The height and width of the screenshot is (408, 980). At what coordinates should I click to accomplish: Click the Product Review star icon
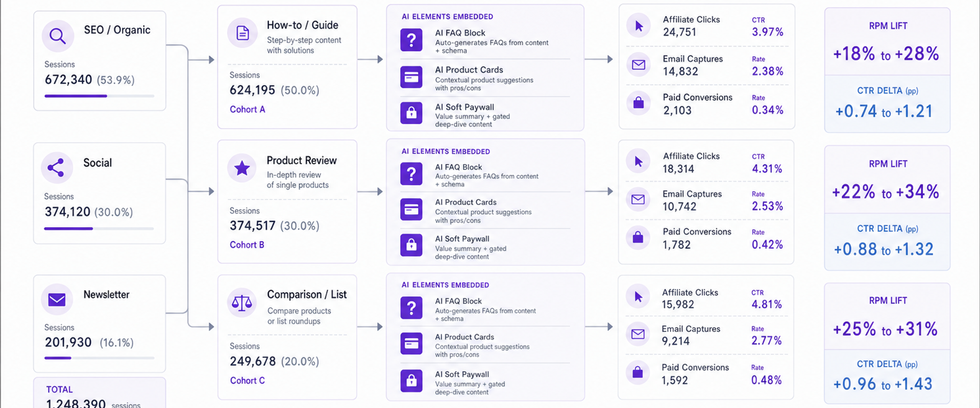click(242, 168)
